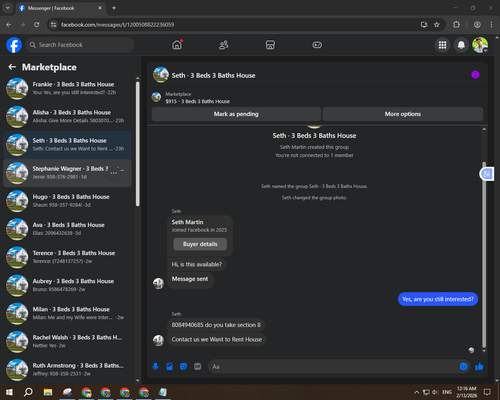
Task: Click the back arrow beside Marketplace
Action: pyautogui.click(x=12, y=67)
